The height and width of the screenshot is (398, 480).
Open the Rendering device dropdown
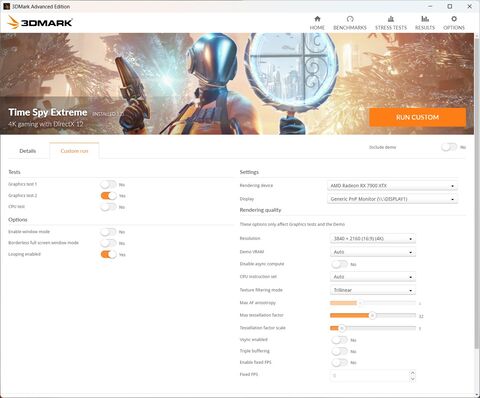tap(392, 186)
